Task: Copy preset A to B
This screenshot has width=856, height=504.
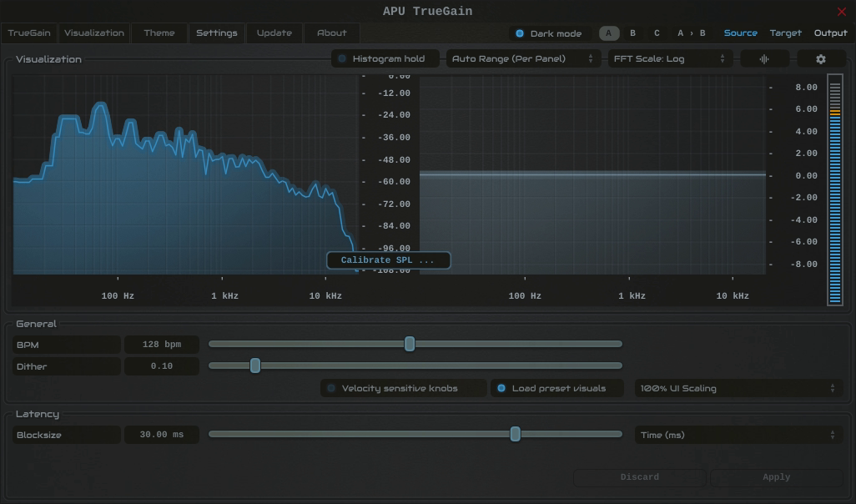Action: pos(691,33)
